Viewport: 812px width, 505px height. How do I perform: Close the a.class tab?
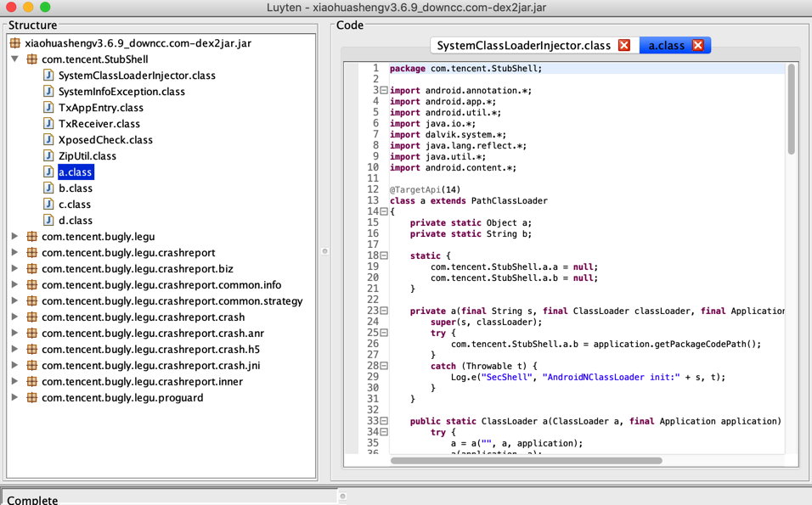[x=698, y=46]
